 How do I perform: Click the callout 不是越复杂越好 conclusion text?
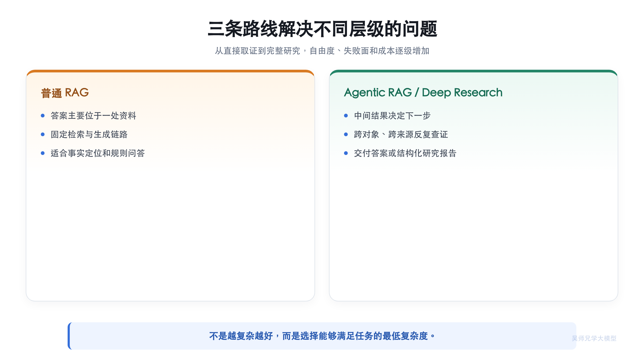point(322,336)
